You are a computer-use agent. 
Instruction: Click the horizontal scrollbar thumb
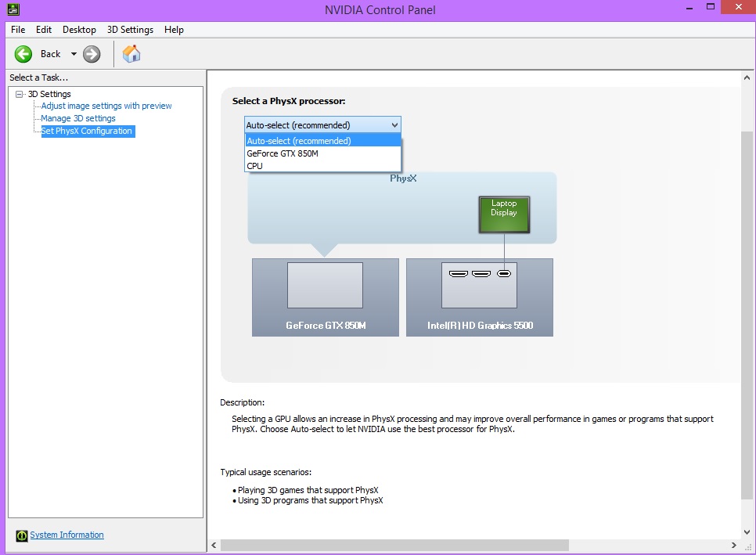394,545
